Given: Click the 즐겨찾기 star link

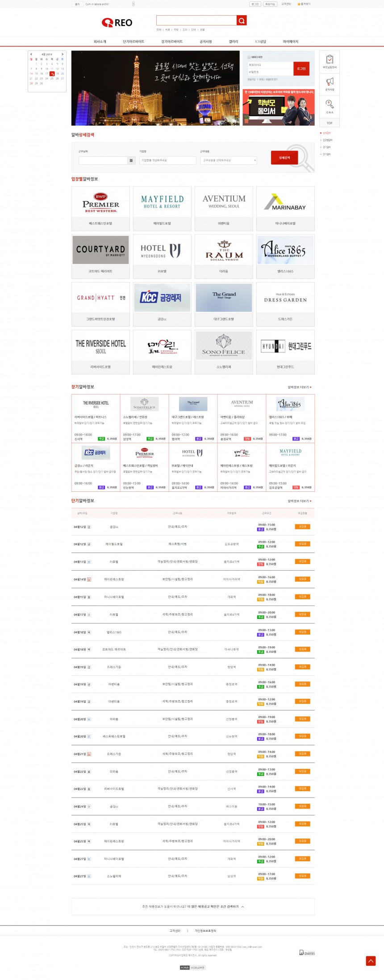Looking at the screenshot, I should click(x=304, y=4).
